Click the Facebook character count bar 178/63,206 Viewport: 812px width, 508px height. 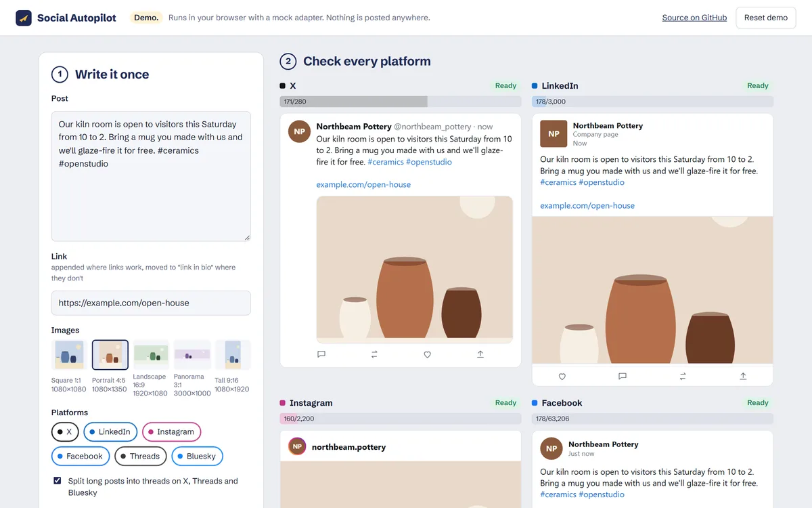[x=652, y=419]
